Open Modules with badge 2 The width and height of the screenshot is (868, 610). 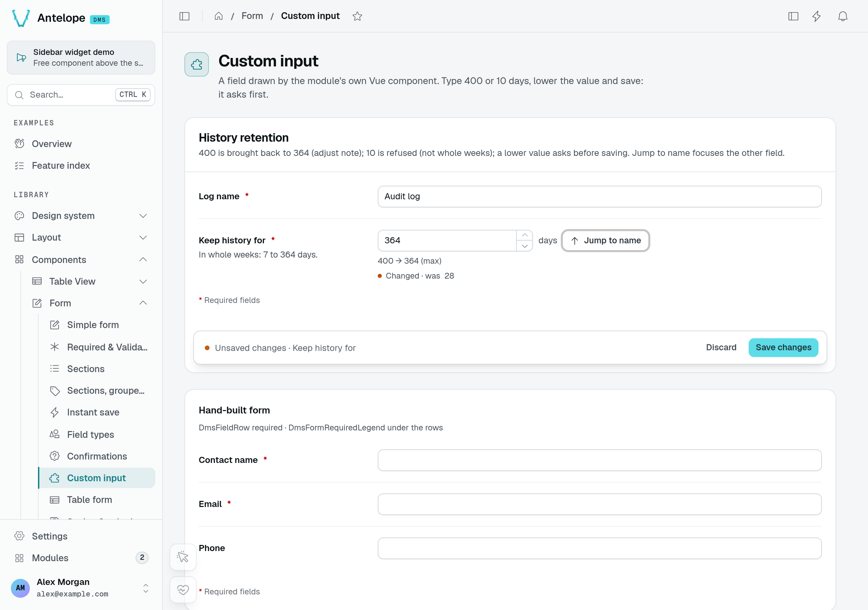point(81,558)
